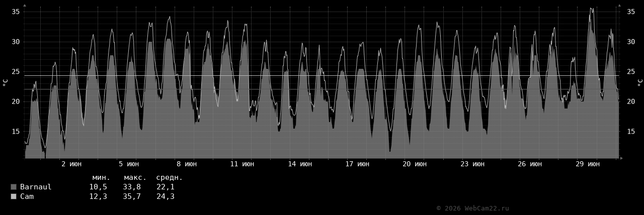Click the Cam legend label
The width and height of the screenshot is (644, 215).
(x=27, y=196)
